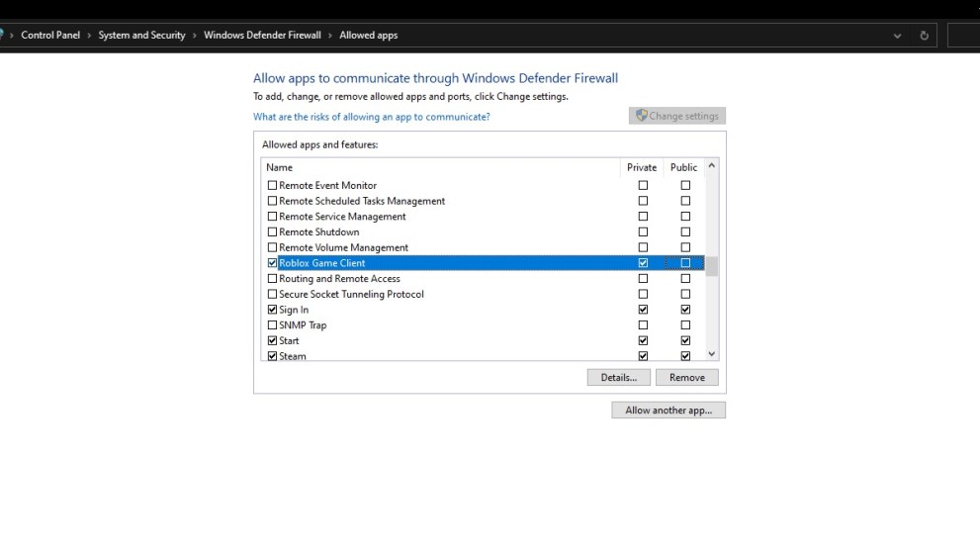980x551 pixels.
Task: Select the Routing and Remote Access row text
Action: [x=339, y=279]
